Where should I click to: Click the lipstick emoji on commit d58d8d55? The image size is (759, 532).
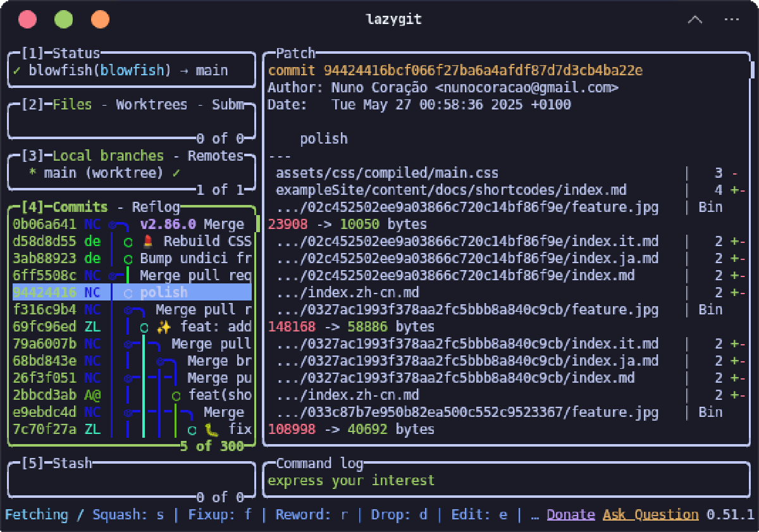(148, 241)
